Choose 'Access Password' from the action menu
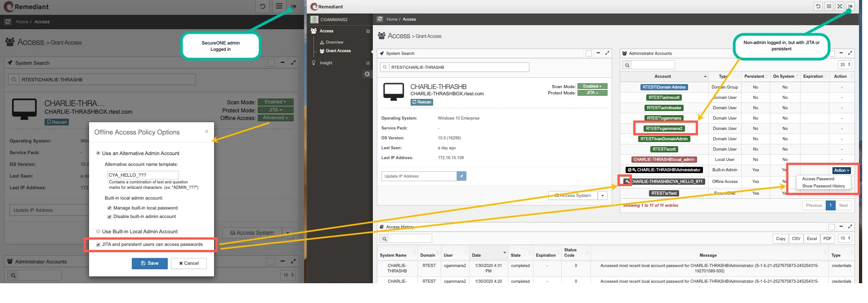 click(818, 179)
